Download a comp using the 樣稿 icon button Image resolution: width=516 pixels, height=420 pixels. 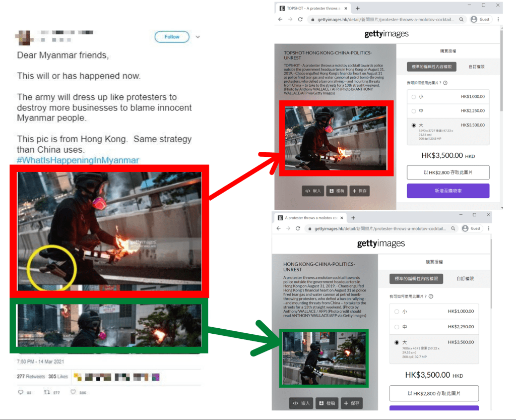click(337, 191)
